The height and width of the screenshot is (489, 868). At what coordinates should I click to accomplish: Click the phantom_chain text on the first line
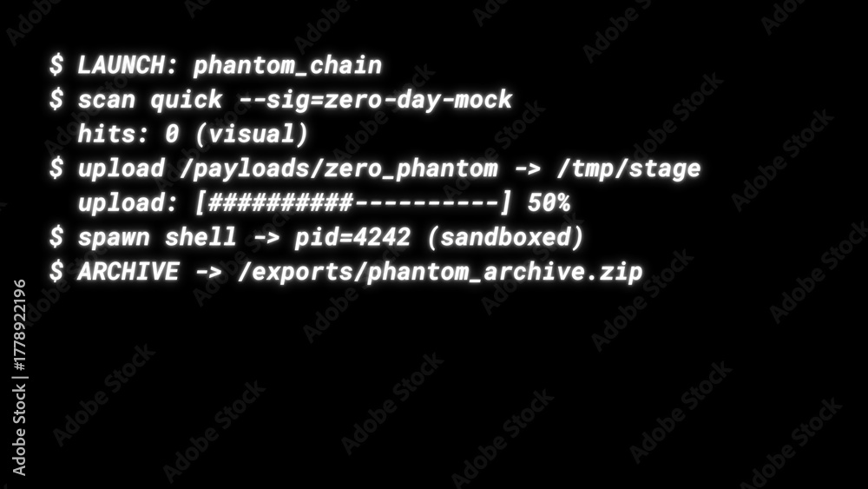(x=287, y=66)
